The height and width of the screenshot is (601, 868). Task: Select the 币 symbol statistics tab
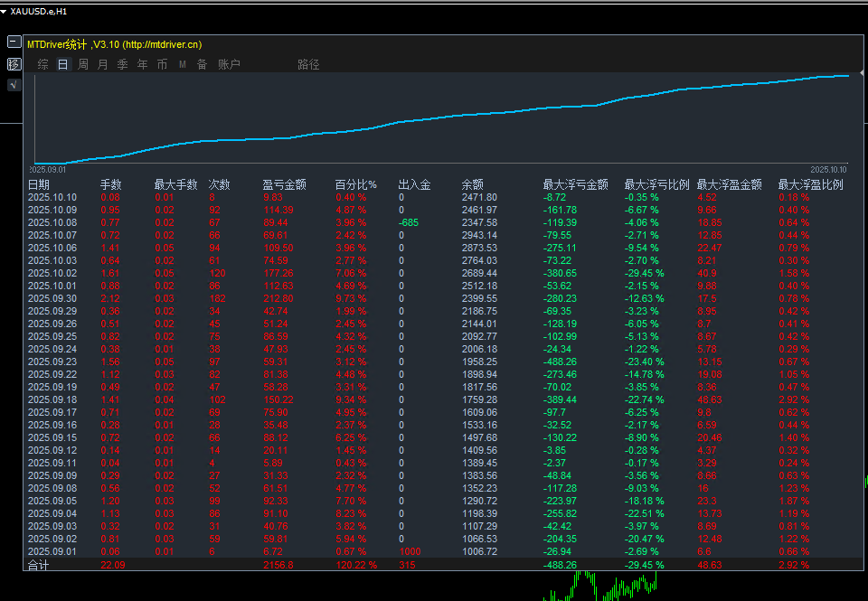coord(162,64)
